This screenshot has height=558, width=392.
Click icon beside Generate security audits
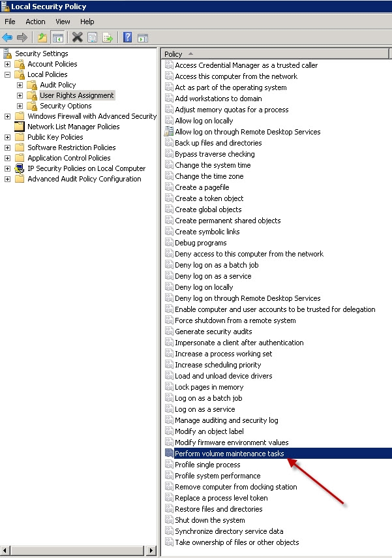pyautogui.click(x=169, y=332)
